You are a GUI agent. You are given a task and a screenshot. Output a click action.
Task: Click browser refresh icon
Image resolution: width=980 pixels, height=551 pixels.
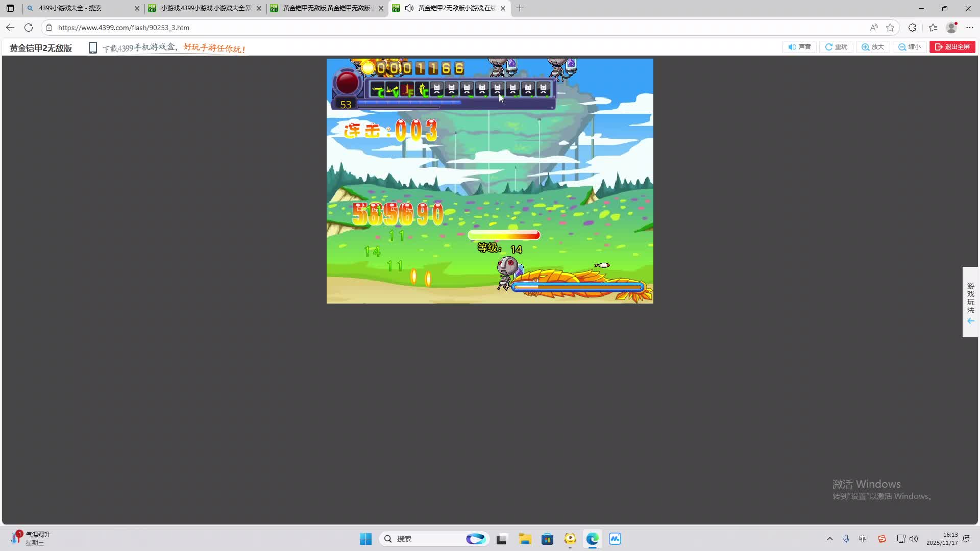pos(29,28)
